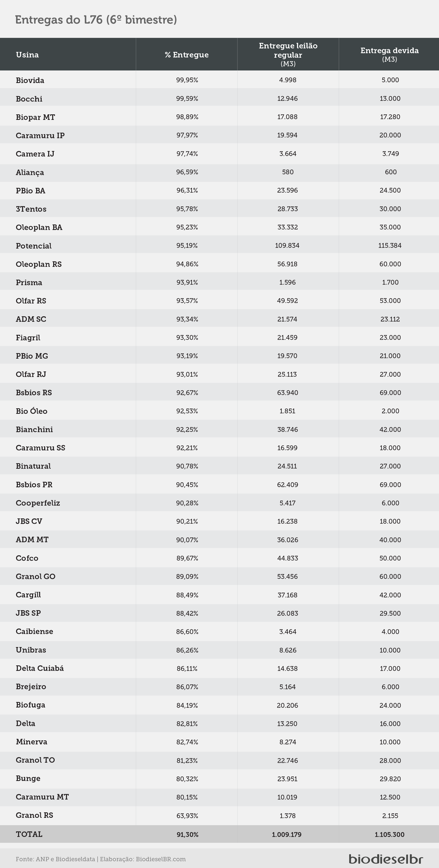Select the Usina column header
Image resolution: width=439 pixels, height=868 pixels.
[27, 55]
